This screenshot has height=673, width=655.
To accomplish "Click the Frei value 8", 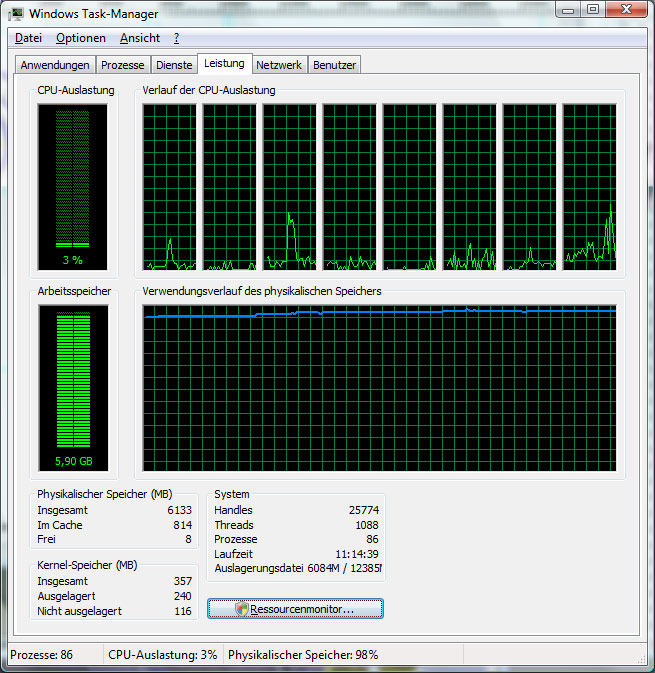I will tap(188, 539).
